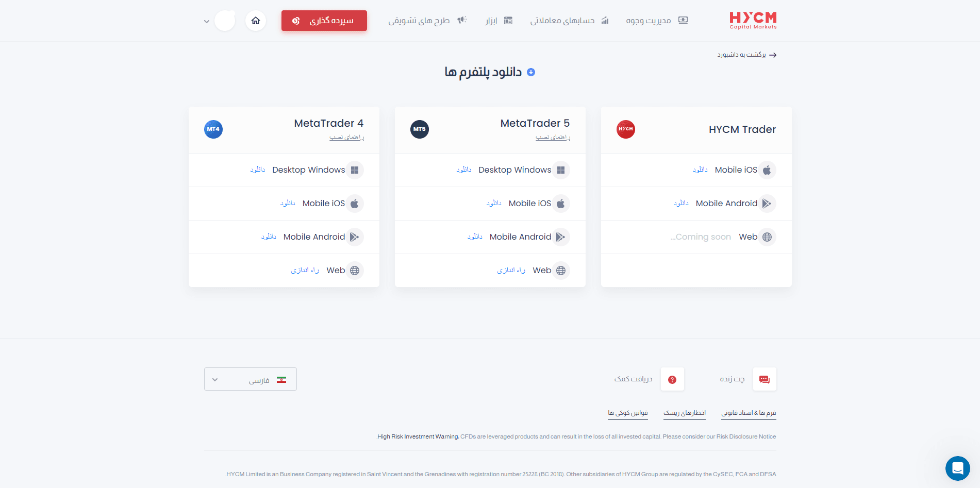
Task: Download MetaTrader 4 Desktop Windows
Action: (258, 170)
